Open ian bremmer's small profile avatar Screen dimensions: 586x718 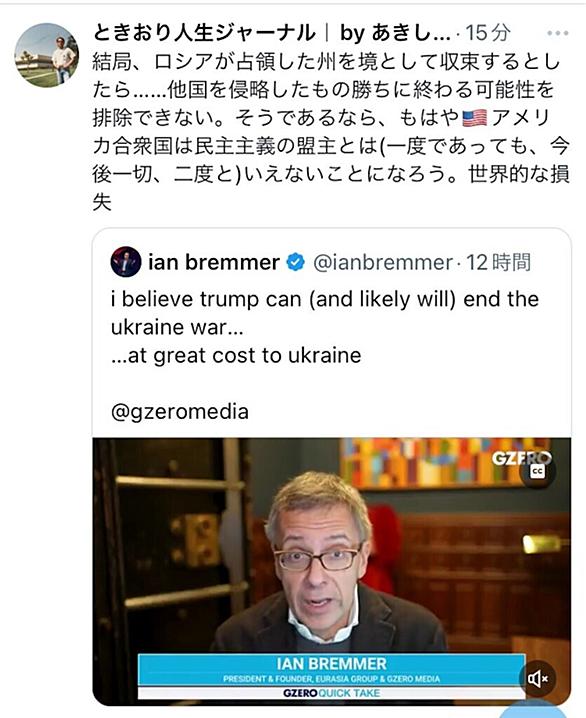pos(125,262)
